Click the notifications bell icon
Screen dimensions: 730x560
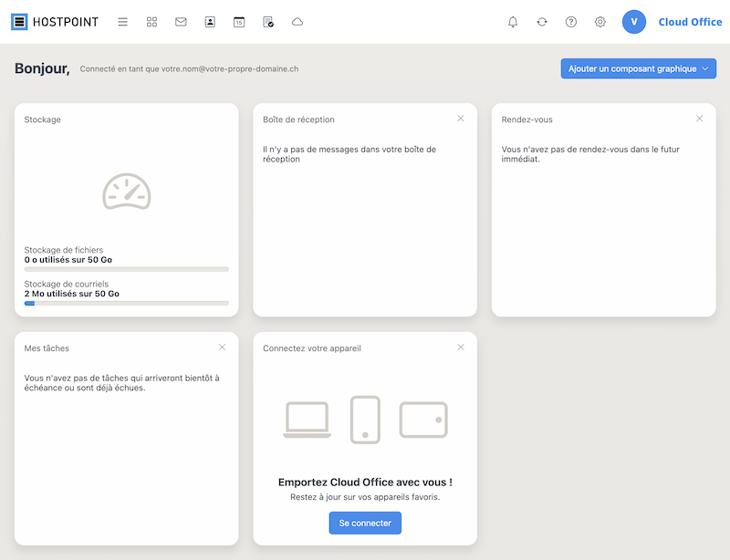(x=513, y=22)
